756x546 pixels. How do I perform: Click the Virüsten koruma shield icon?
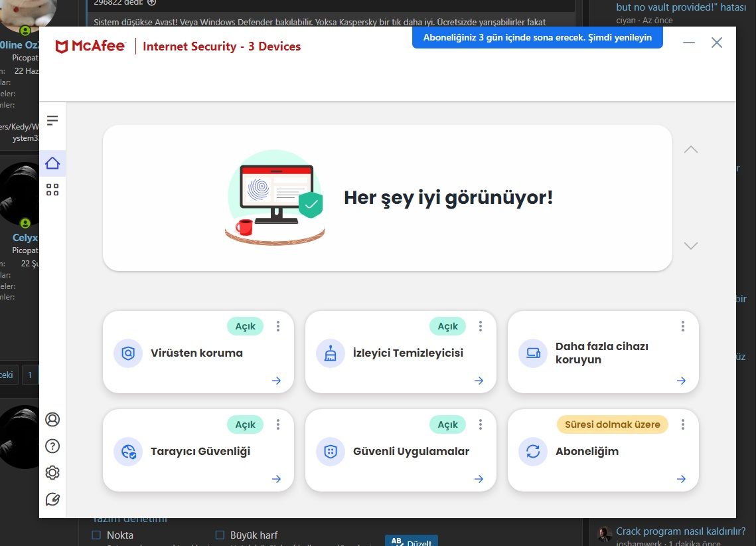tap(128, 353)
